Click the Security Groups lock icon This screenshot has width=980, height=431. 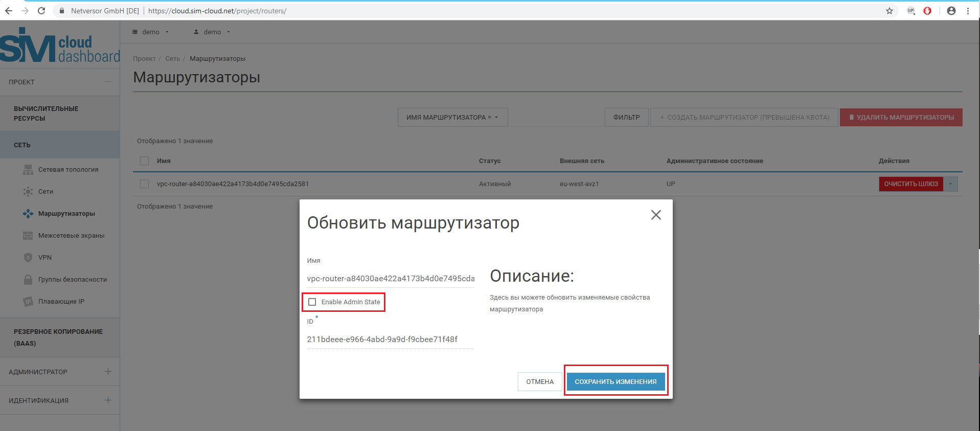point(28,280)
